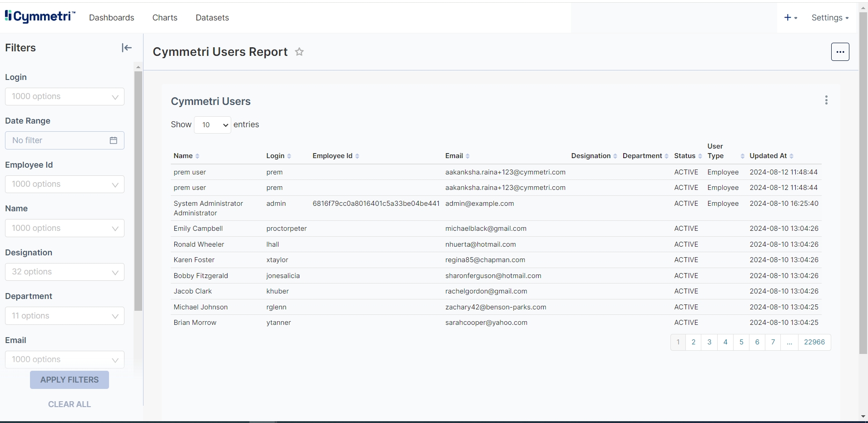The height and width of the screenshot is (423, 868).
Task: Expand the Designation filter dropdown
Action: [64, 272]
